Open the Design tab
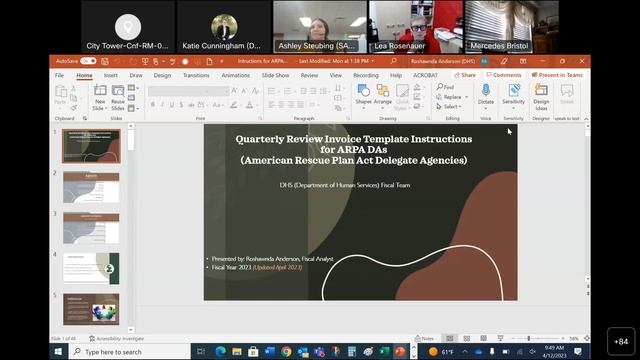The height and width of the screenshot is (360, 640). 162,76
